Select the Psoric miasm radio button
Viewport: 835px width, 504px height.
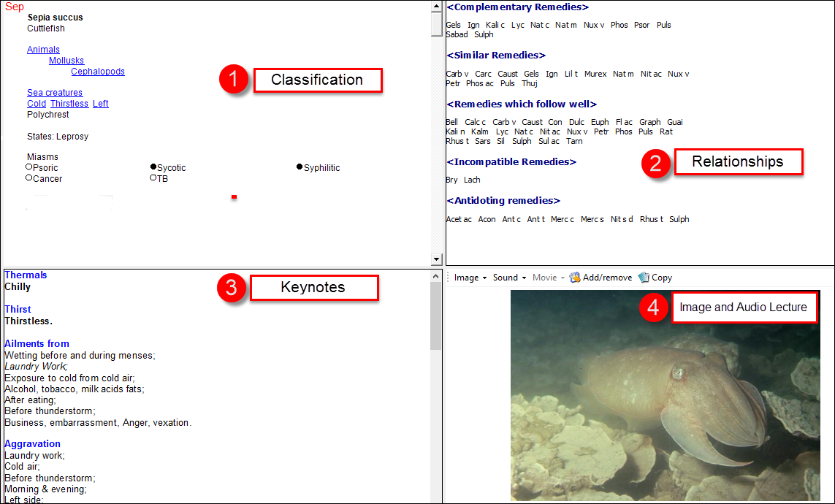click(x=28, y=167)
